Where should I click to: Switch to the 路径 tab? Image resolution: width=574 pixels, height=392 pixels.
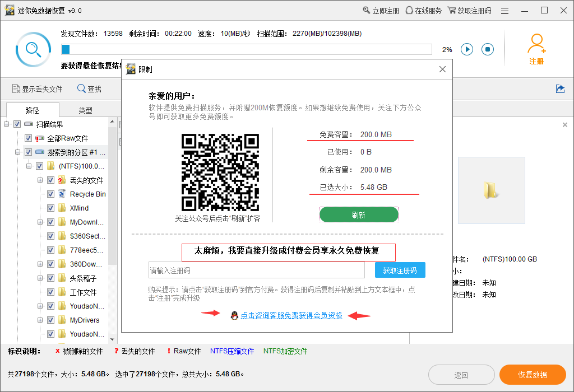[x=33, y=110]
